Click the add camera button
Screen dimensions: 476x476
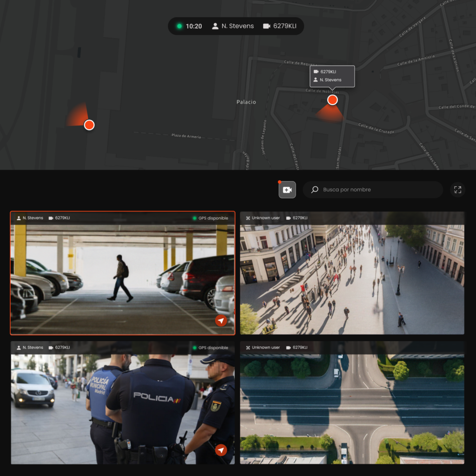click(287, 190)
